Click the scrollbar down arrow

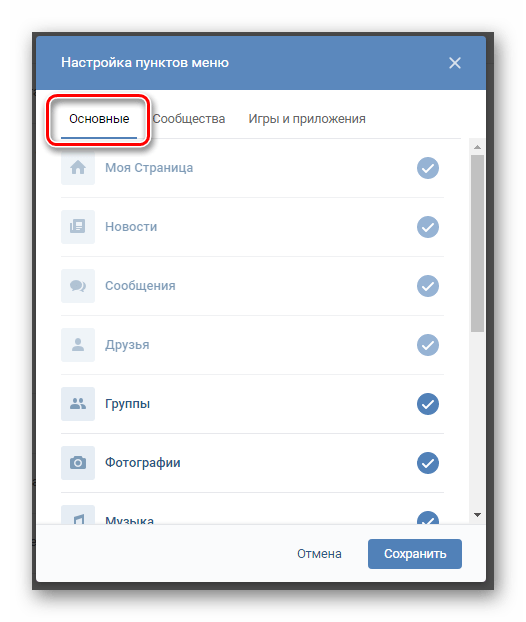click(477, 515)
